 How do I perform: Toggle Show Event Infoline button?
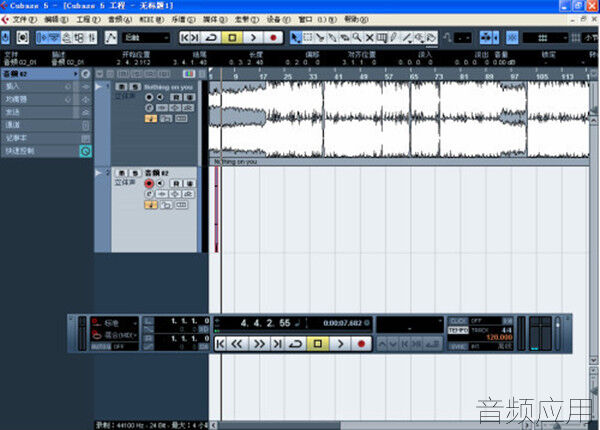[54, 37]
